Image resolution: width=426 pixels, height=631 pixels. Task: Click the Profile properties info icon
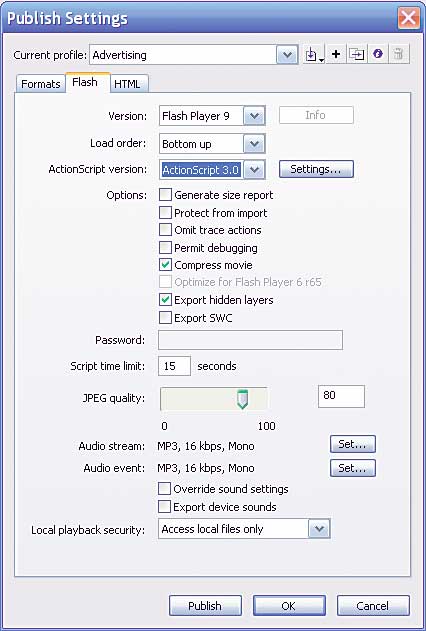pyautogui.click(x=377, y=54)
